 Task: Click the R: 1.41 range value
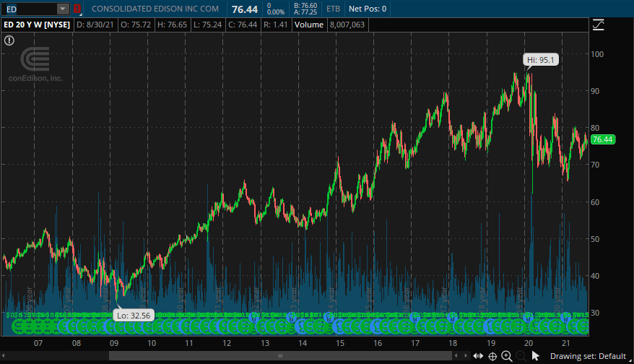pos(275,25)
